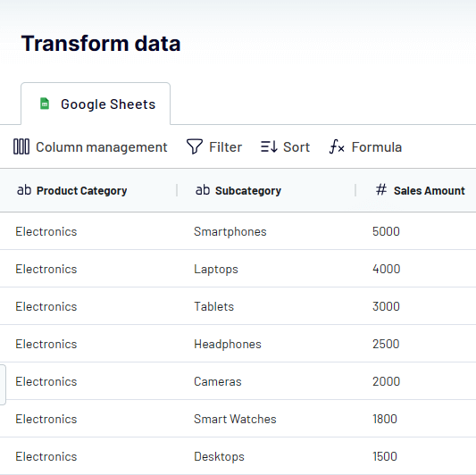Open the Filter option

pyautogui.click(x=214, y=147)
